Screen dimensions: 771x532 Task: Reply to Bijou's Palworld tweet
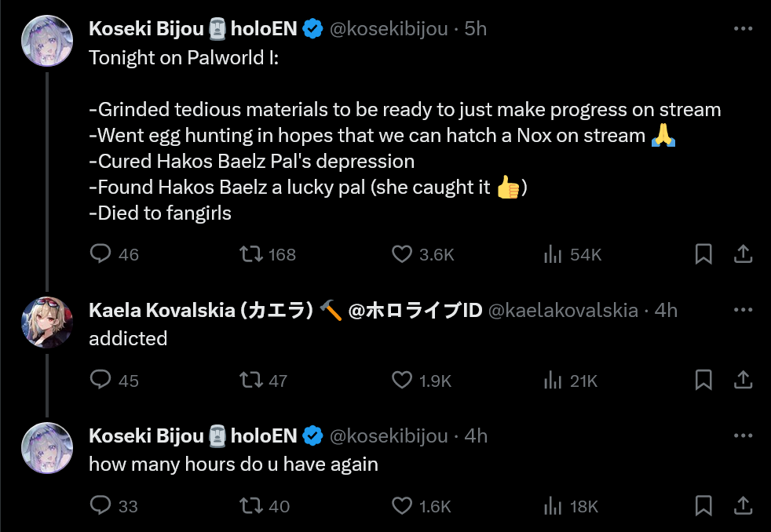pos(100,253)
